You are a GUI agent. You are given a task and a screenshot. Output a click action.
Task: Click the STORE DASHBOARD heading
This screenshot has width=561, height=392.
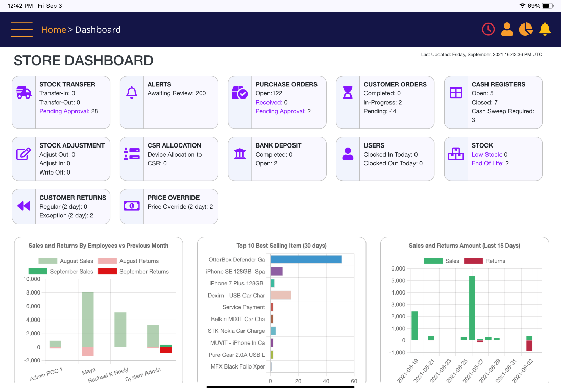click(83, 60)
